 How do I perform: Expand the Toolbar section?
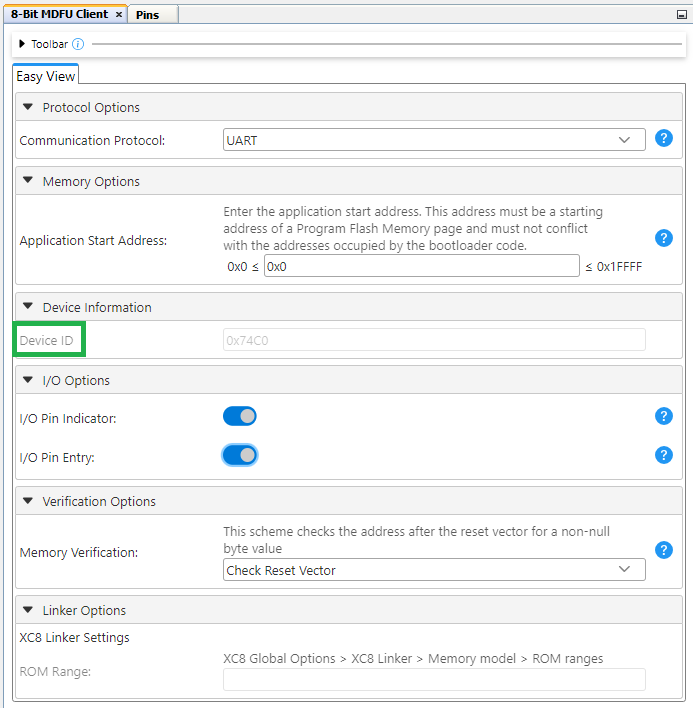pos(22,44)
